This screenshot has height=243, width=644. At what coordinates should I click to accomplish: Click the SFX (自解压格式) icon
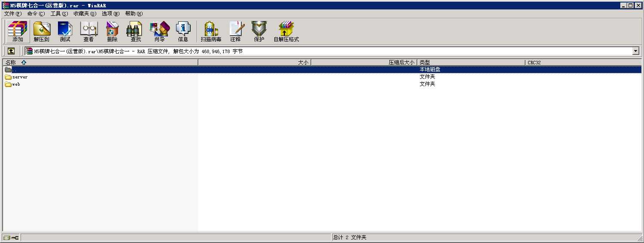(286, 32)
